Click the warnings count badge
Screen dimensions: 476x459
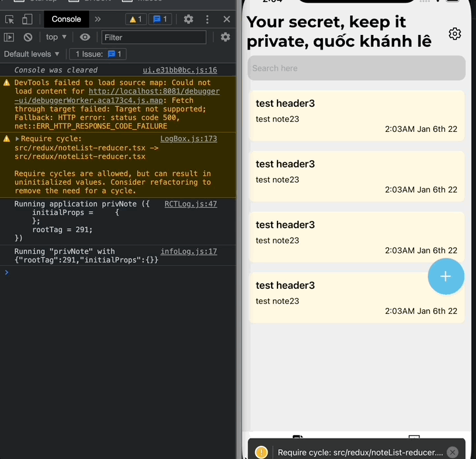coord(136,19)
